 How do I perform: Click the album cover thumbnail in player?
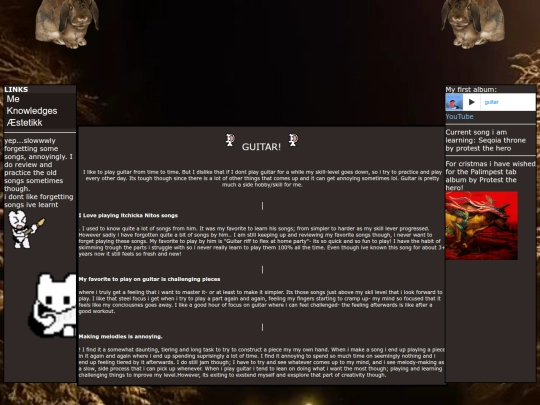(454, 102)
